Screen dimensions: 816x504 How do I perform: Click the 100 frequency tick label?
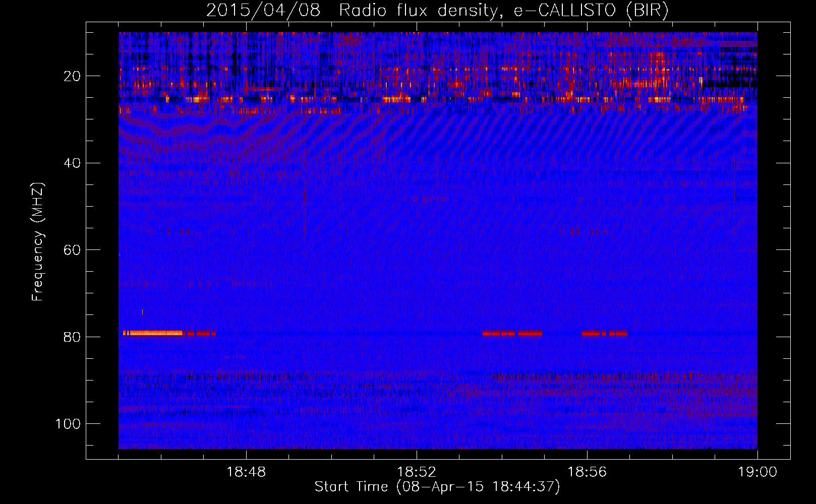pyautogui.click(x=68, y=424)
